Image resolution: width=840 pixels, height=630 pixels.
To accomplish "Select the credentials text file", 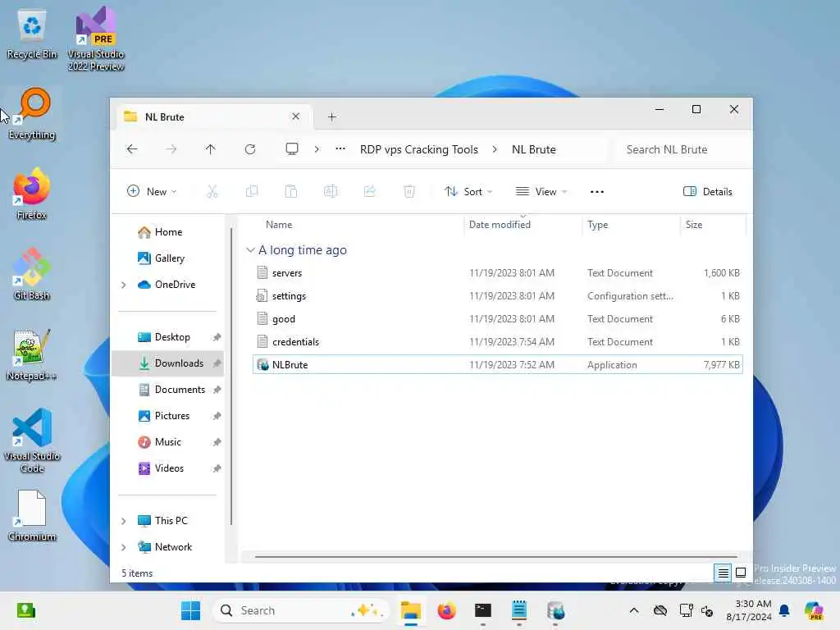I will click(497, 342).
